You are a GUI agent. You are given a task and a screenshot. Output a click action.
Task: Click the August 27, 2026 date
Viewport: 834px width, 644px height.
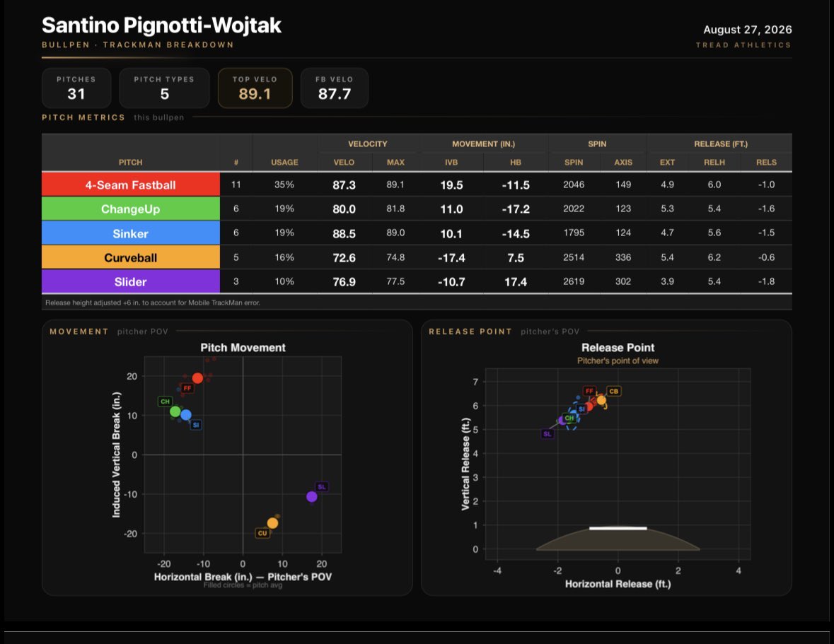747,30
